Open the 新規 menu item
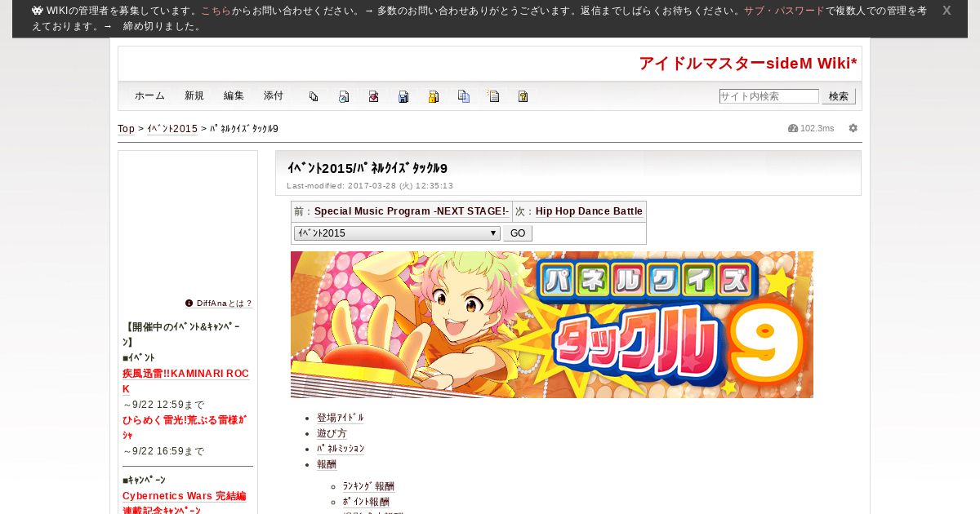The image size is (980, 514). [194, 95]
